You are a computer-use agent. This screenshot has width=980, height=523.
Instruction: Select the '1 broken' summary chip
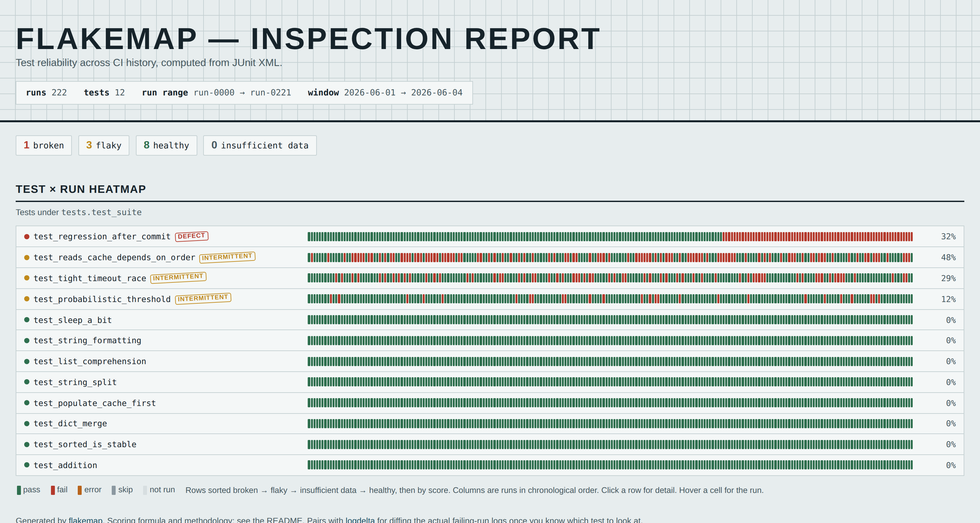(x=44, y=145)
